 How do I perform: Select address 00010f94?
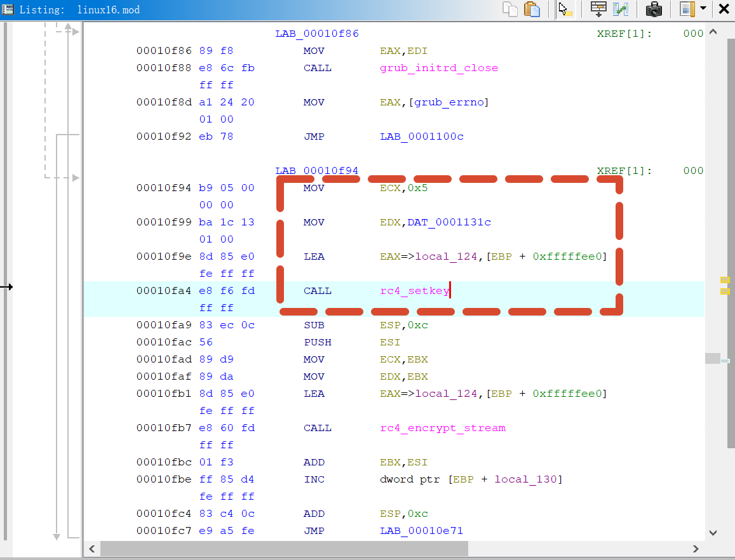pos(164,188)
